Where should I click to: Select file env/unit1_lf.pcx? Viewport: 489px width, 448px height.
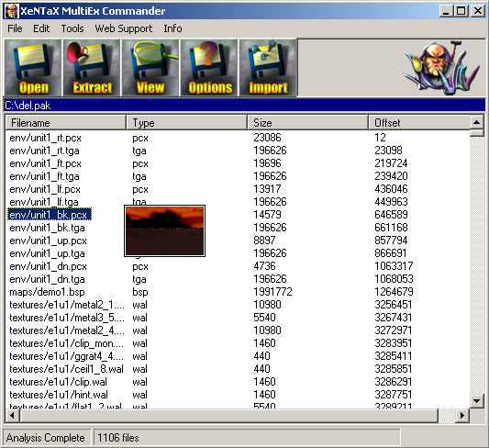coord(45,189)
